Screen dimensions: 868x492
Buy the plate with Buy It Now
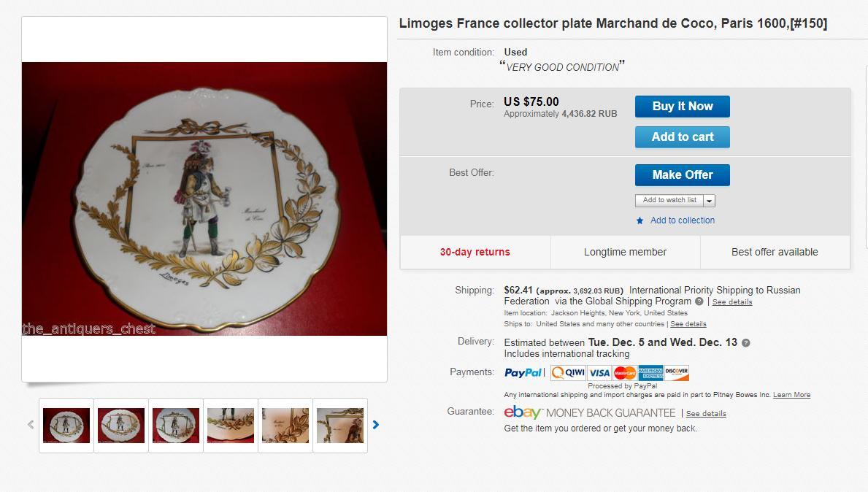coord(682,107)
